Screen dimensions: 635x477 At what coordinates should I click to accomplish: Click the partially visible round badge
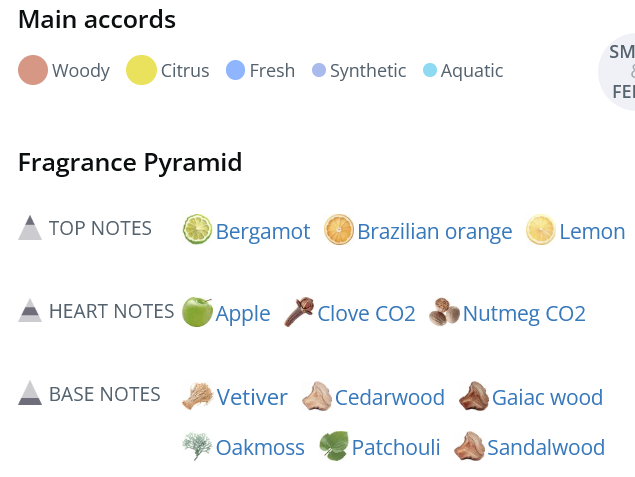tap(618, 72)
